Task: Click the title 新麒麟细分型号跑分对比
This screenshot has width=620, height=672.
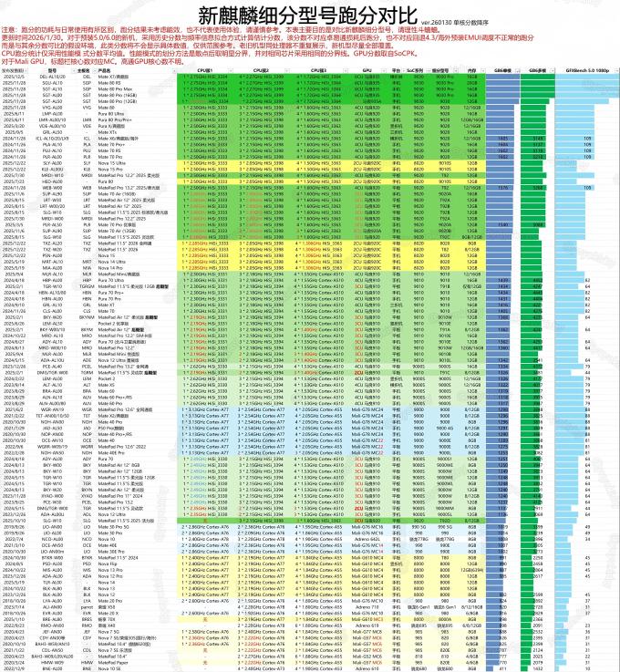Action: pyautogui.click(x=307, y=16)
